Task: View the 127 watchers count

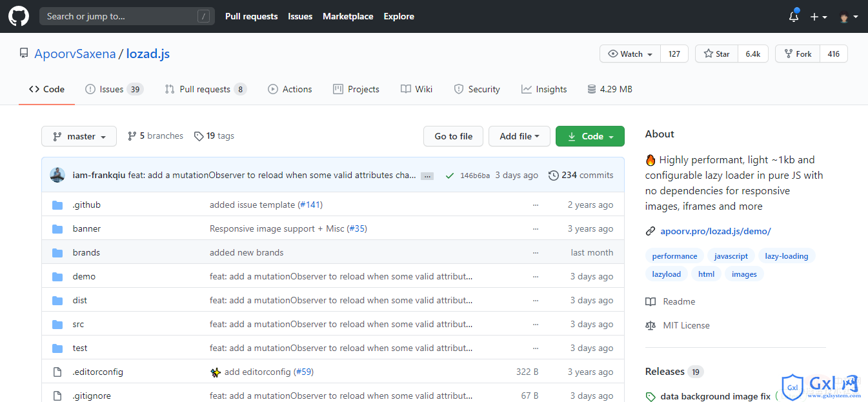Action: (x=674, y=54)
